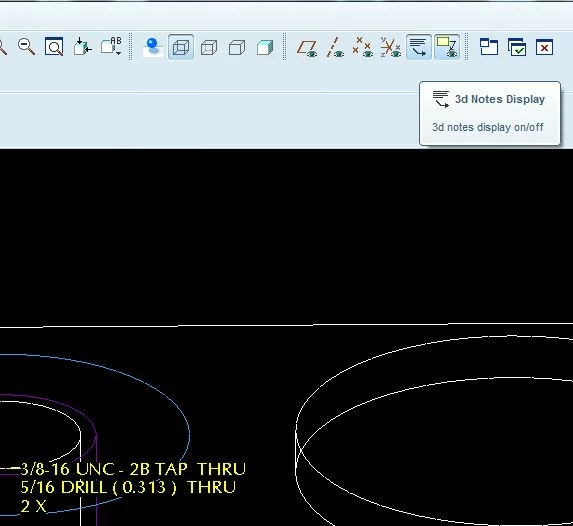Click the new window icon
This screenshot has width=573, height=526.
pyautogui.click(x=489, y=47)
